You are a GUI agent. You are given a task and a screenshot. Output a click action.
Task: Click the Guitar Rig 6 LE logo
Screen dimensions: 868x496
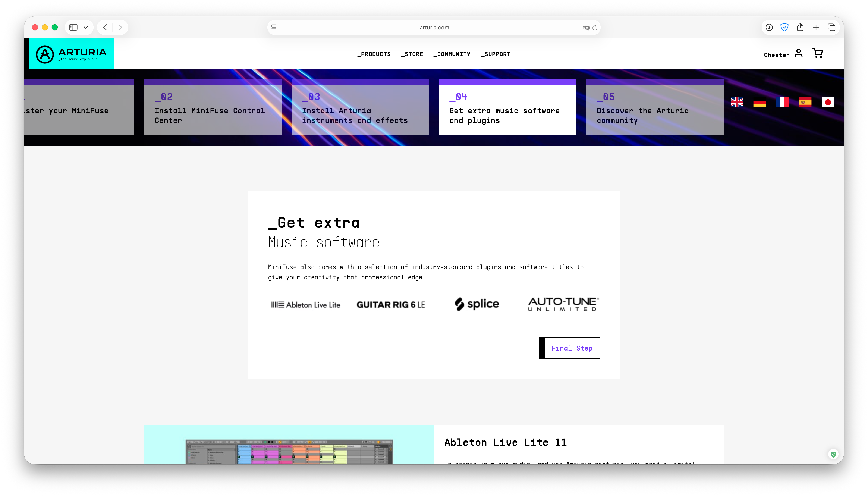click(391, 305)
